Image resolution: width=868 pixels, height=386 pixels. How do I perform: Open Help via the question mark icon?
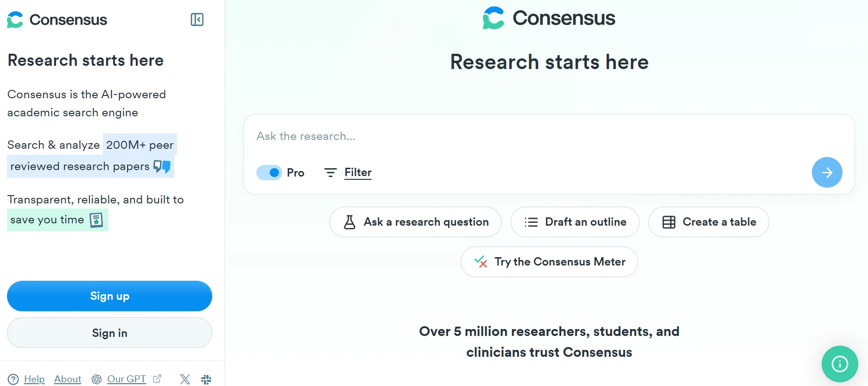[13, 379]
